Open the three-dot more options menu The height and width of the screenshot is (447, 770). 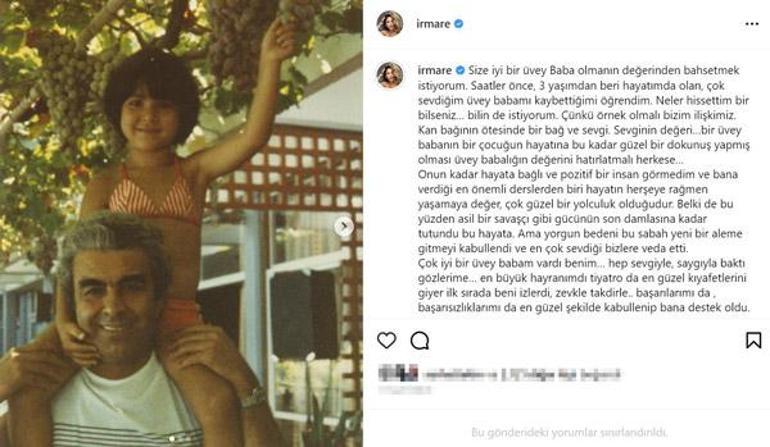[x=752, y=24]
